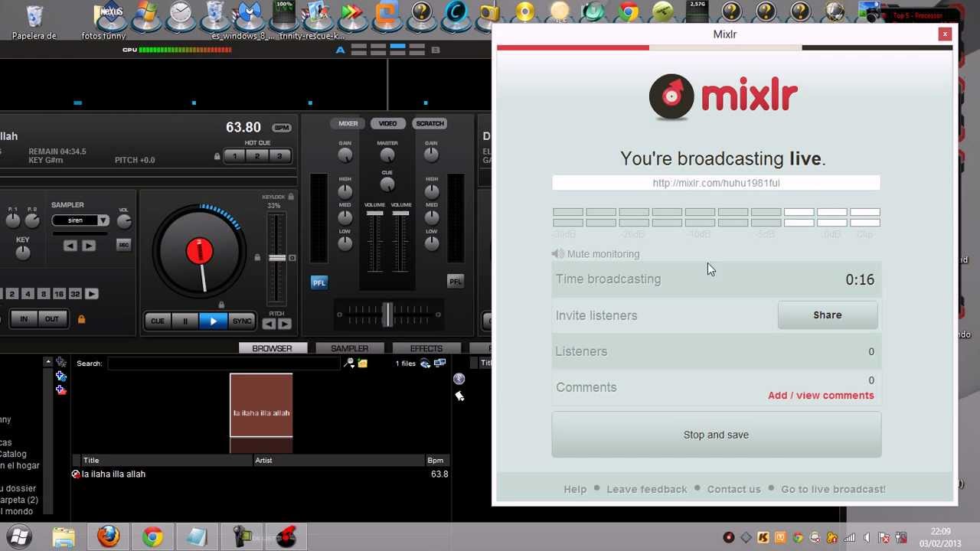Viewport: 980px width, 551px height.
Task: Toggle the orange loop lock icon
Action: [81, 319]
